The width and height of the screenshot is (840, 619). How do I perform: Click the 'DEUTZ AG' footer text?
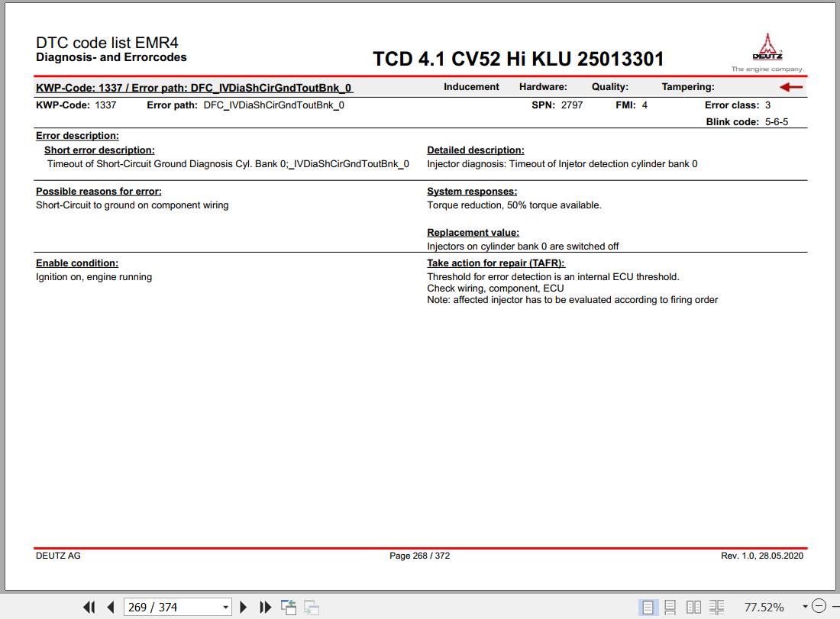point(58,556)
